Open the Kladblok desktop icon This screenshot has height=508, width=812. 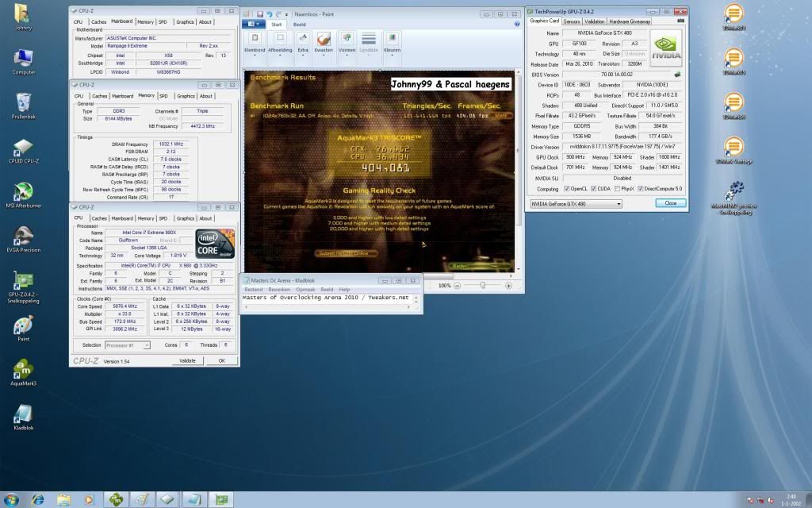(23, 416)
